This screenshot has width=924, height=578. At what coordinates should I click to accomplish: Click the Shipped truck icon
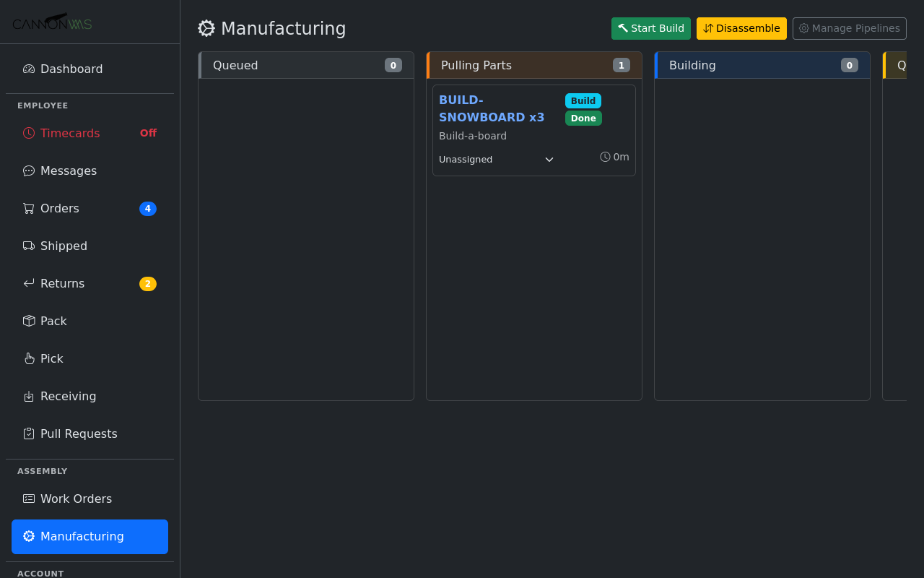[28, 246]
